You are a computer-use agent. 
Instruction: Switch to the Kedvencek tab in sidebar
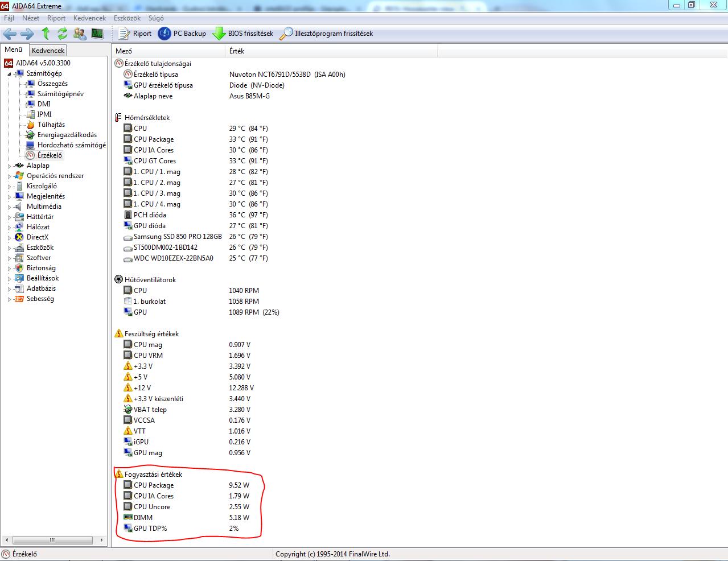pos(48,51)
